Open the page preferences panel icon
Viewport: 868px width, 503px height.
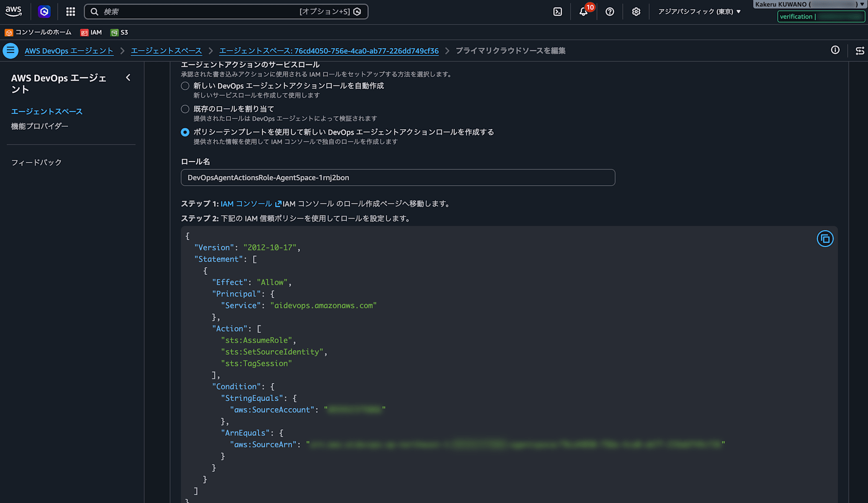coord(860,51)
